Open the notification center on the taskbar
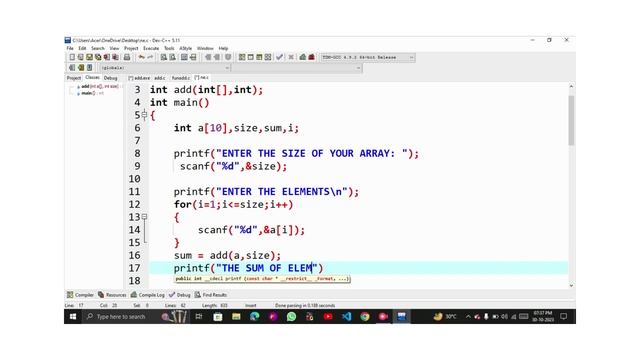640x360 pixels. tap(564, 316)
